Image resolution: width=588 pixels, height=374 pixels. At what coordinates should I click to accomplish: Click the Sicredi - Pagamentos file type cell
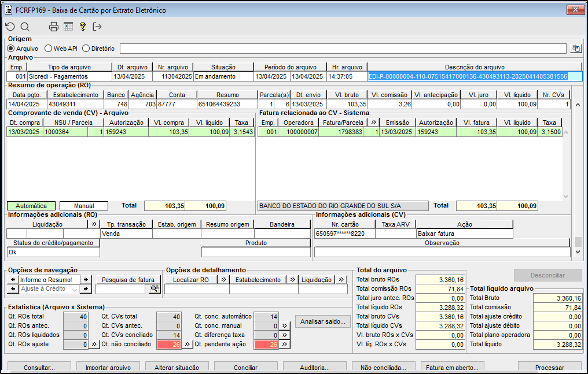click(70, 76)
